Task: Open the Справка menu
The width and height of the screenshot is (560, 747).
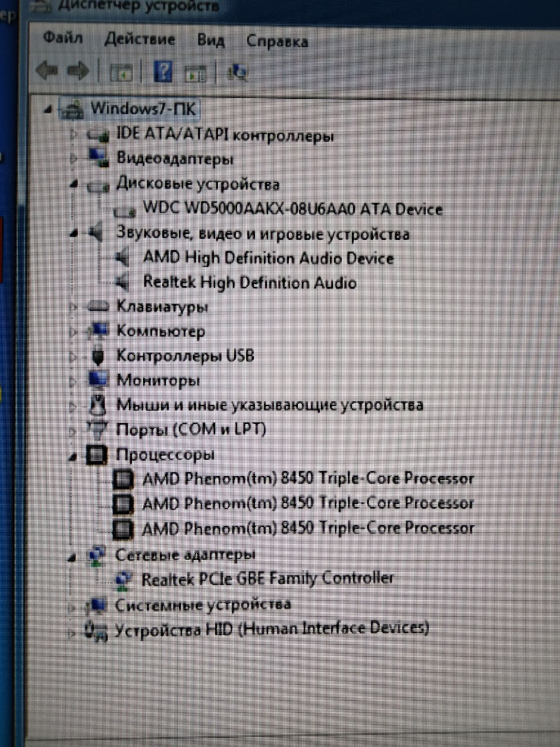Action: [x=277, y=41]
